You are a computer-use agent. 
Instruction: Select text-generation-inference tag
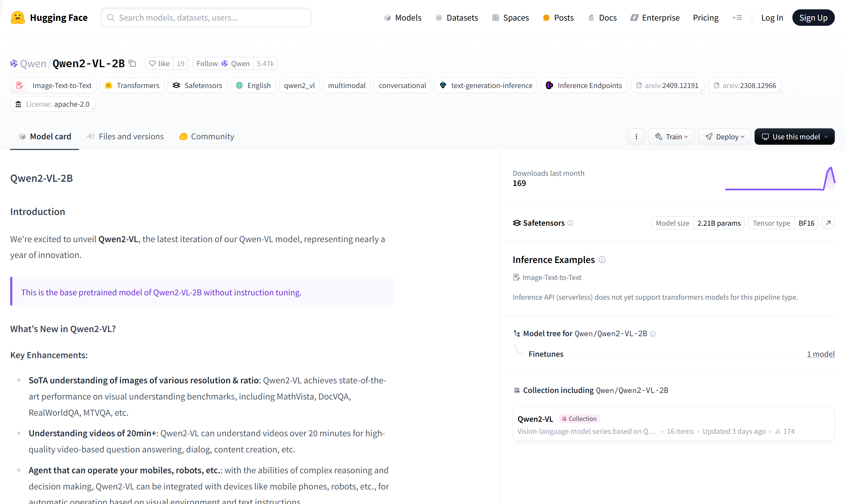(x=486, y=86)
